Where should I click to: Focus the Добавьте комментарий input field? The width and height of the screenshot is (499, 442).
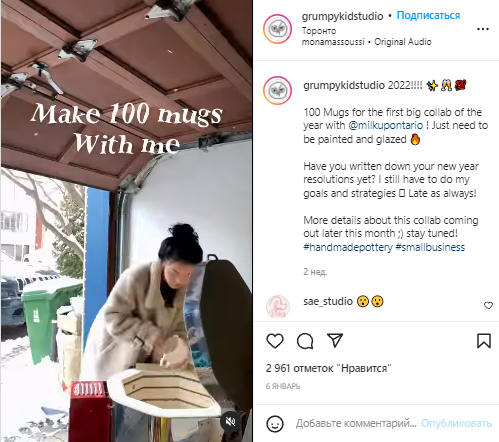(x=356, y=423)
